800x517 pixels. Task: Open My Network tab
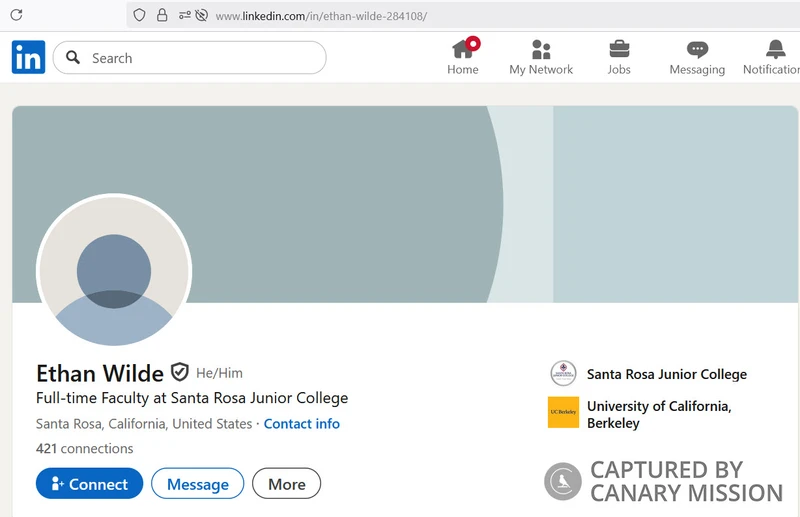(x=541, y=58)
